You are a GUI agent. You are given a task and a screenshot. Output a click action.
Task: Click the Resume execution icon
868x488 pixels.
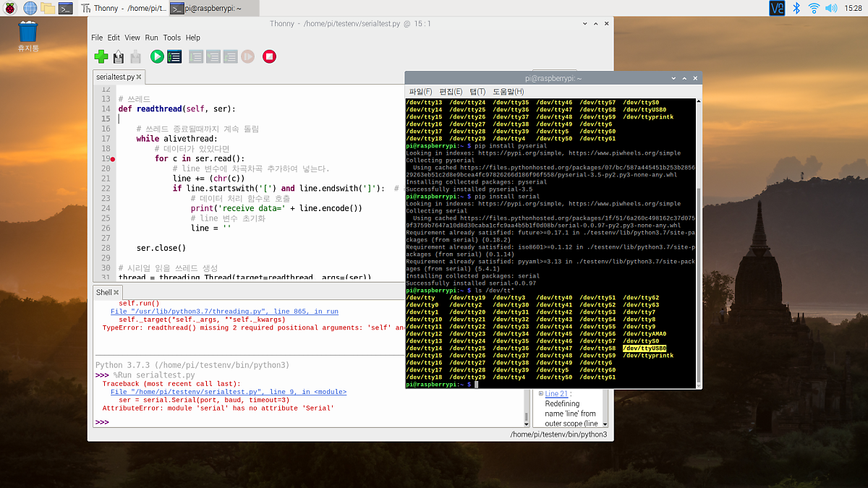point(247,56)
